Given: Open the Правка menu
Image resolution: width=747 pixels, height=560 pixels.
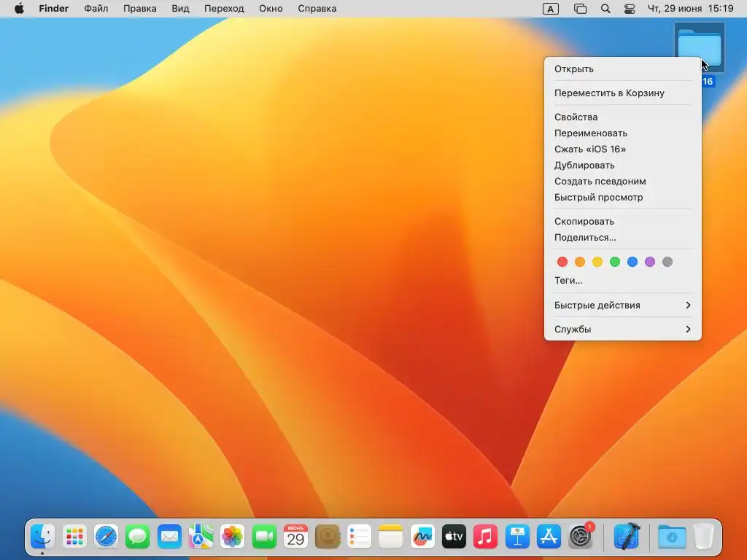Looking at the screenshot, I should click(x=140, y=9).
